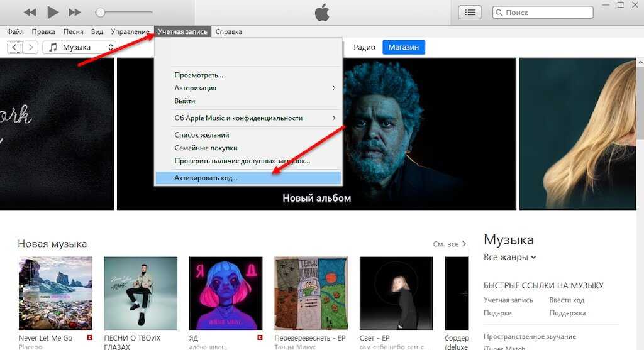Click the music note icon
Image resolution: width=644 pixels, height=350 pixels.
(x=53, y=47)
